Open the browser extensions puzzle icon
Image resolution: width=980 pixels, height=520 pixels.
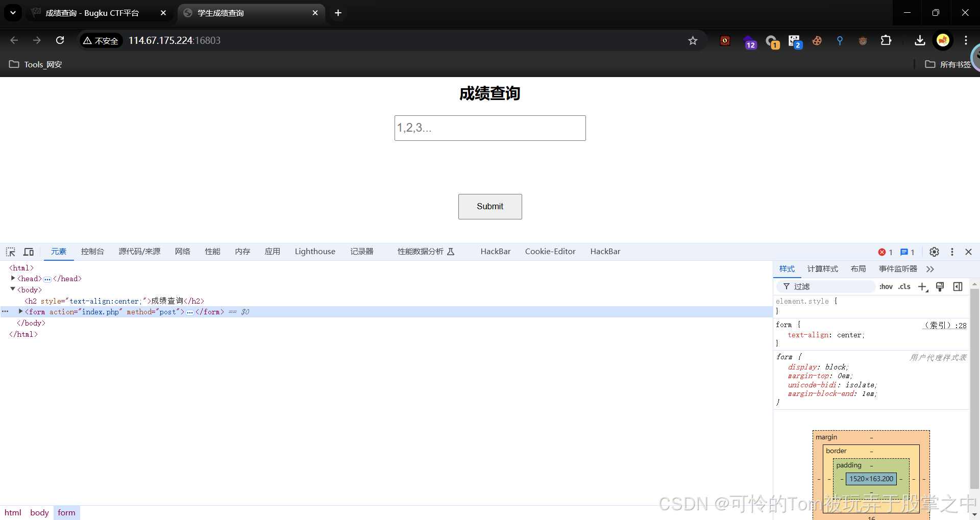pyautogui.click(x=887, y=40)
